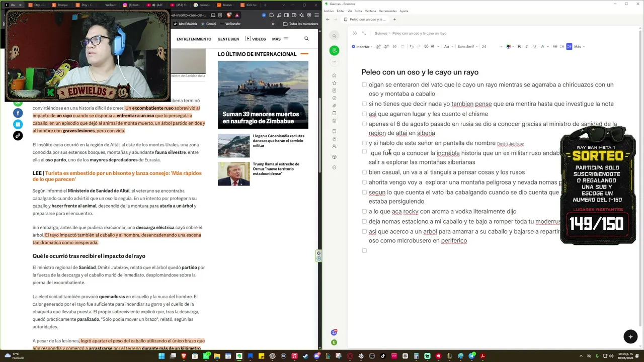Open Archivo menu in Evernote

(329, 11)
